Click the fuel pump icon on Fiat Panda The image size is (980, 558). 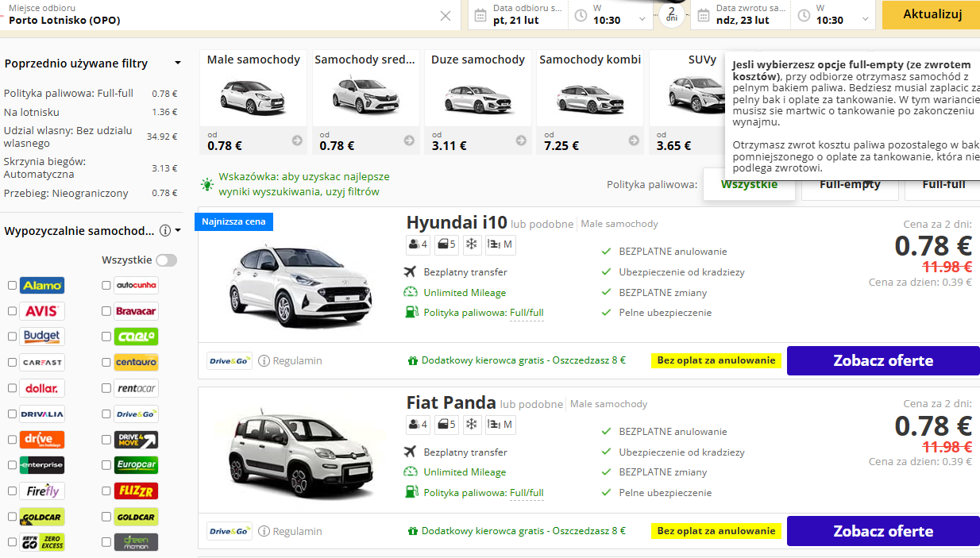coord(411,492)
